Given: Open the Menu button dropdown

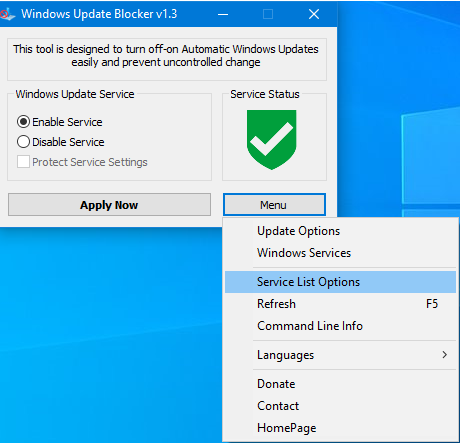Looking at the screenshot, I should click(274, 205).
